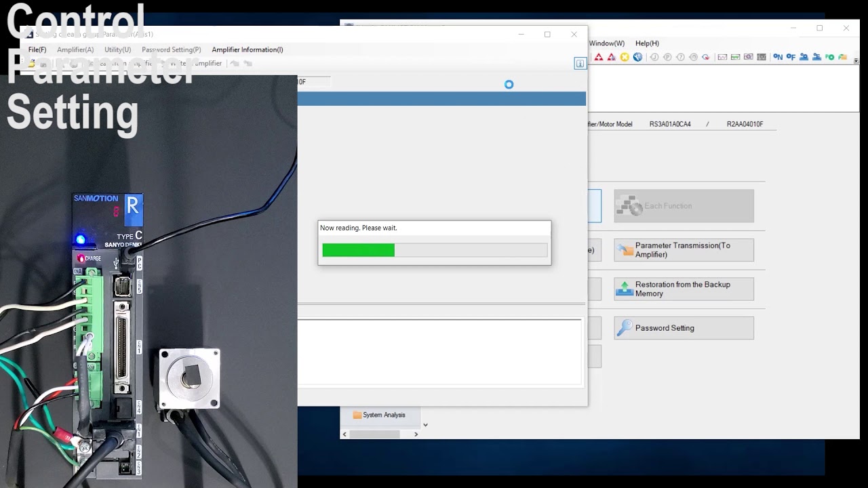Open the Amplifier(A) menu
Image resolution: width=868 pixels, height=488 pixels.
(x=75, y=49)
